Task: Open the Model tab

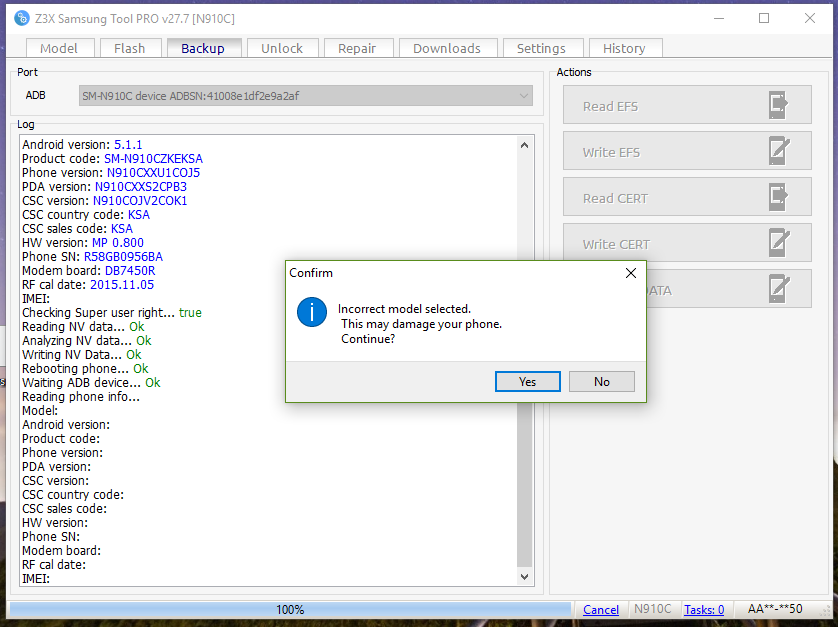Action: point(59,48)
